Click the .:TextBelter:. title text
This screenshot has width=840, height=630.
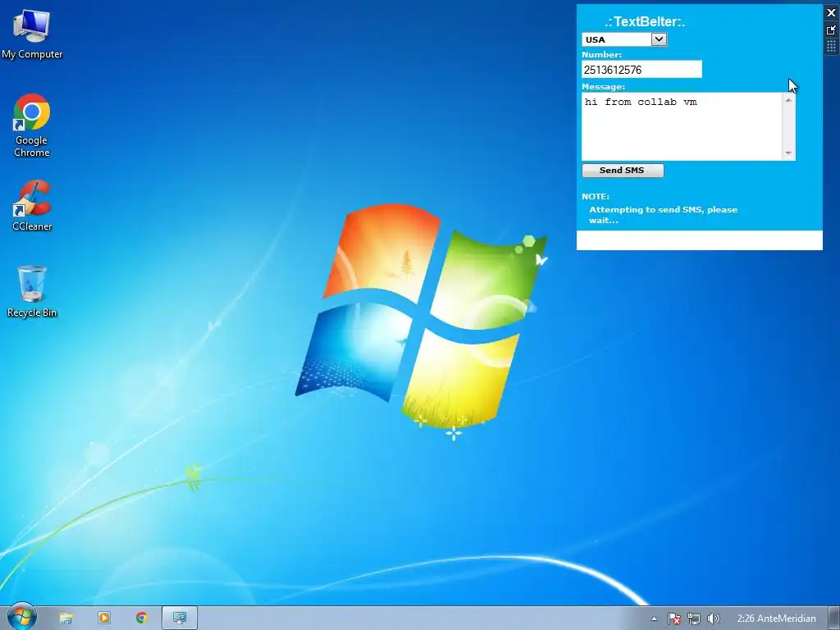(645, 22)
